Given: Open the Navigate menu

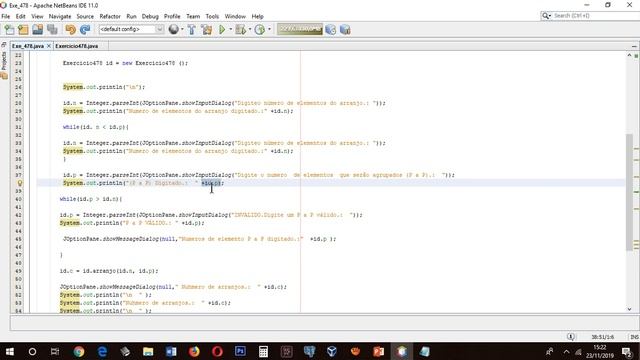Looking at the screenshot, I should [60, 16].
